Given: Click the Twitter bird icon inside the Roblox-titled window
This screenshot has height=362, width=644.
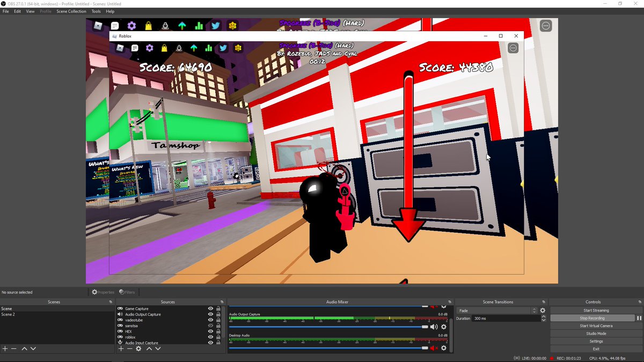Looking at the screenshot, I should point(223,48).
